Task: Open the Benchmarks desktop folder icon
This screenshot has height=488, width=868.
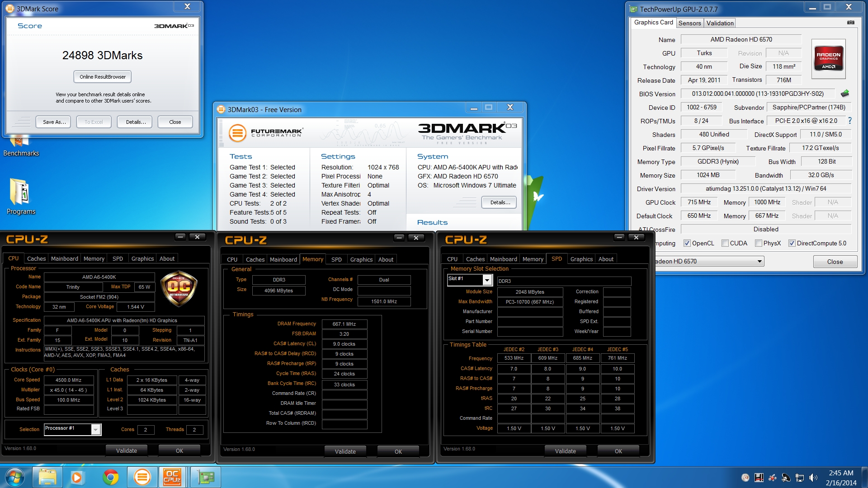Action: pos(21,147)
